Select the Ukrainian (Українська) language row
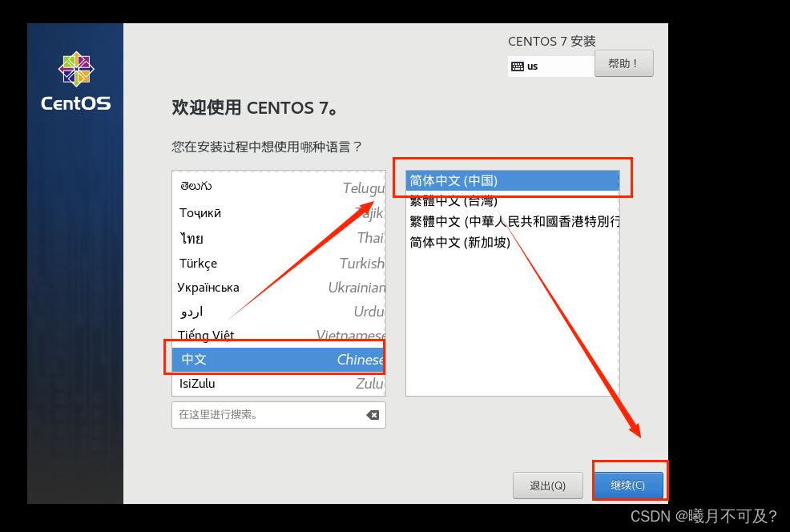The width and height of the screenshot is (790, 532). click(x=279, y=287)
